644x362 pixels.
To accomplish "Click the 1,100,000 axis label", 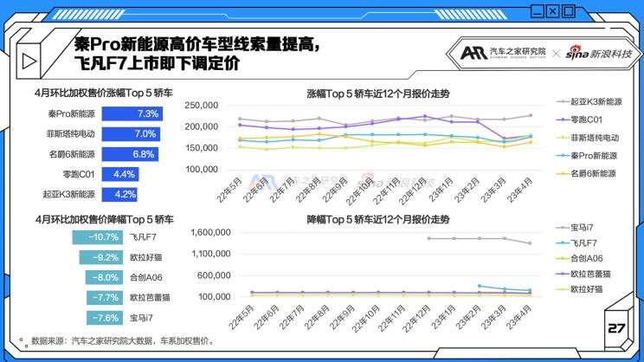I will click(211, 254).
